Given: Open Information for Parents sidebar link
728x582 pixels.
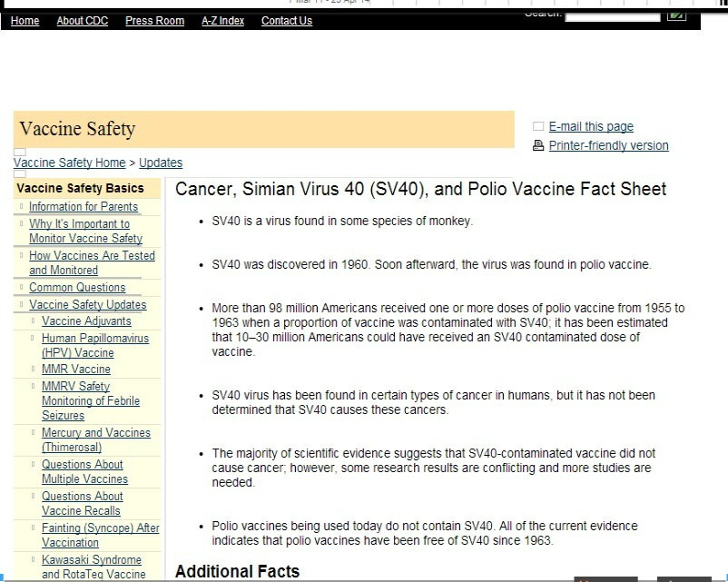Looking at the screenshot, I should point(84,207).
